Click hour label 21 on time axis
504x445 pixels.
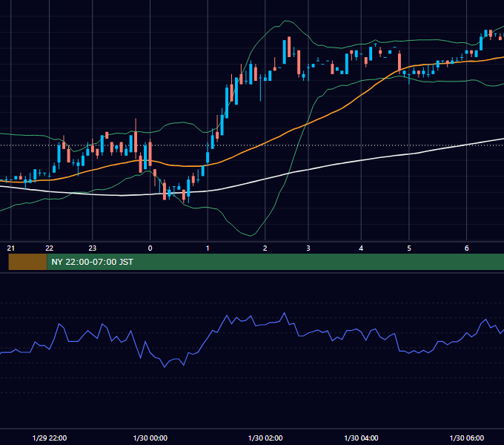click(11, 248)
